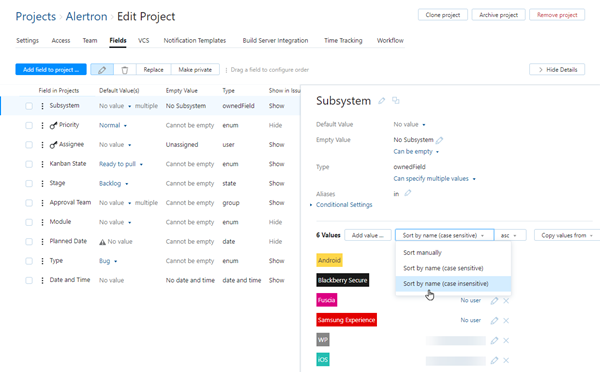Check the Stage row checkbox
This screenshot has height=372, width=600.
point(29,183)
